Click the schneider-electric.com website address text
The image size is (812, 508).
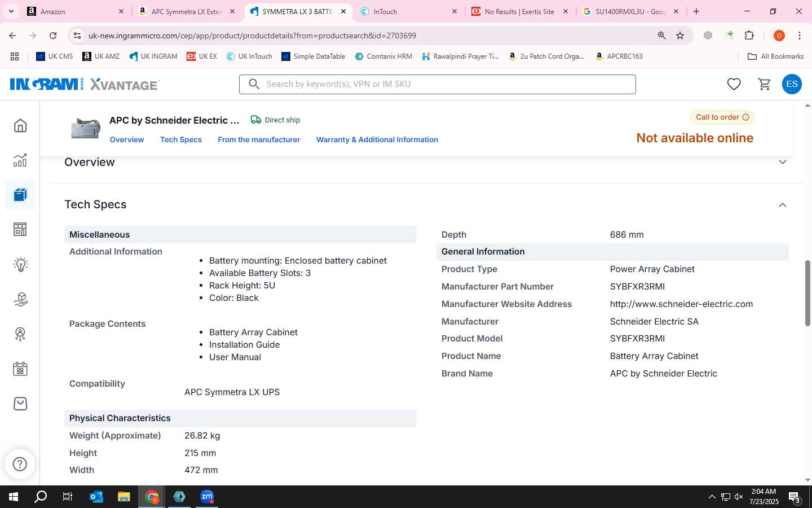(x=681, y=304)
